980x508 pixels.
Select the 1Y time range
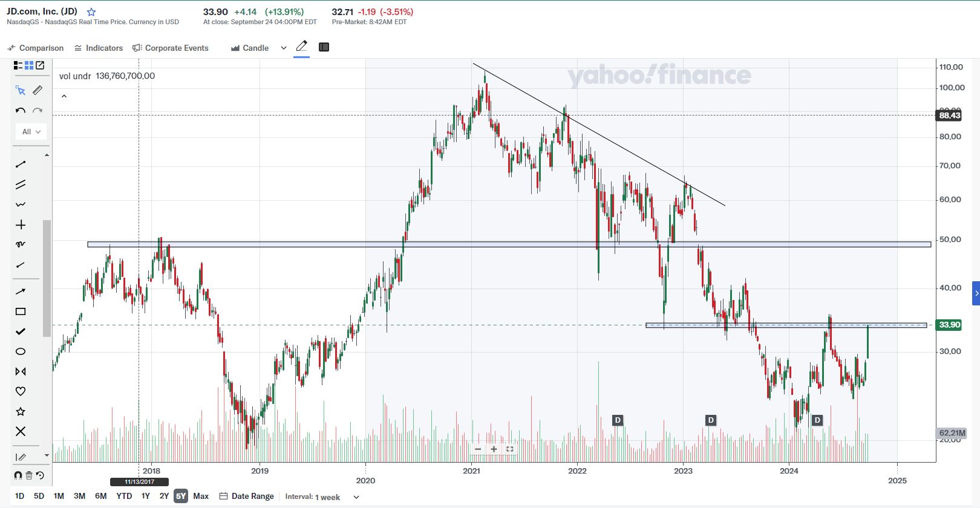pos(146,496)
